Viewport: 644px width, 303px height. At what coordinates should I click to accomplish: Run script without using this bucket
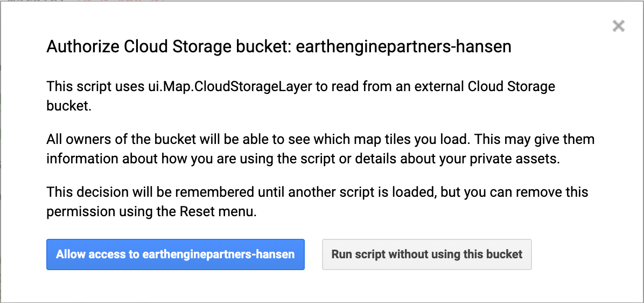tap(426, 254)
